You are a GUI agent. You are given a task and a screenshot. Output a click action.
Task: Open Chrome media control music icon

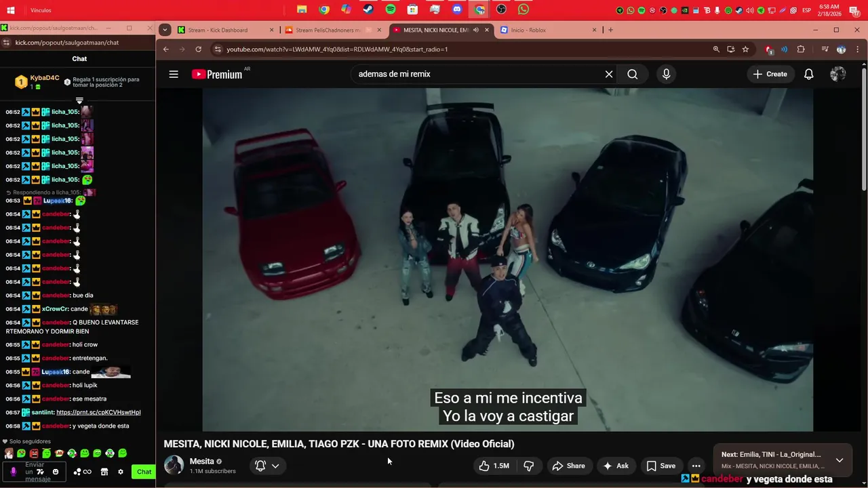[825, 49]
